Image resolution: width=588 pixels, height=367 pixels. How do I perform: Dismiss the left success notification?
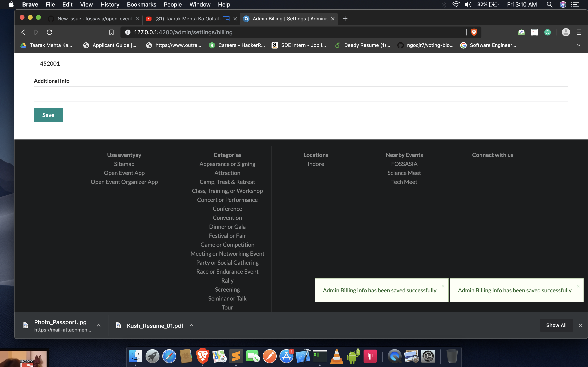443,286
